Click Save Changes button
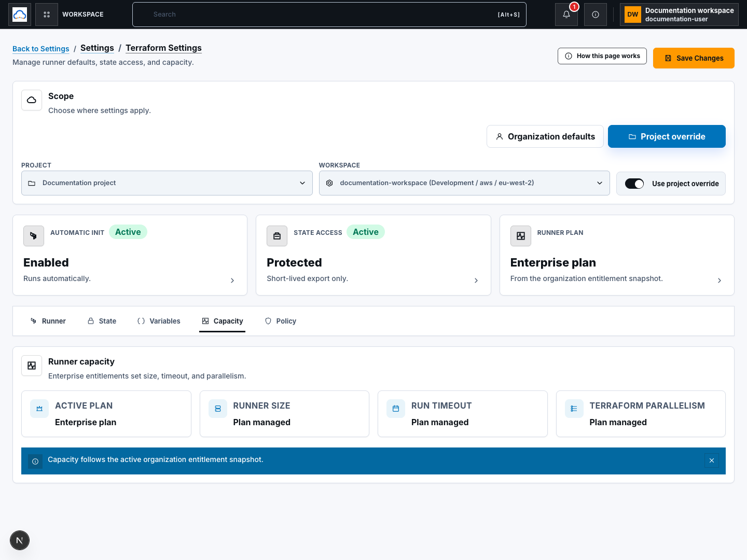Viewport: 747px width, 560px height. click(x=694, y=58)
